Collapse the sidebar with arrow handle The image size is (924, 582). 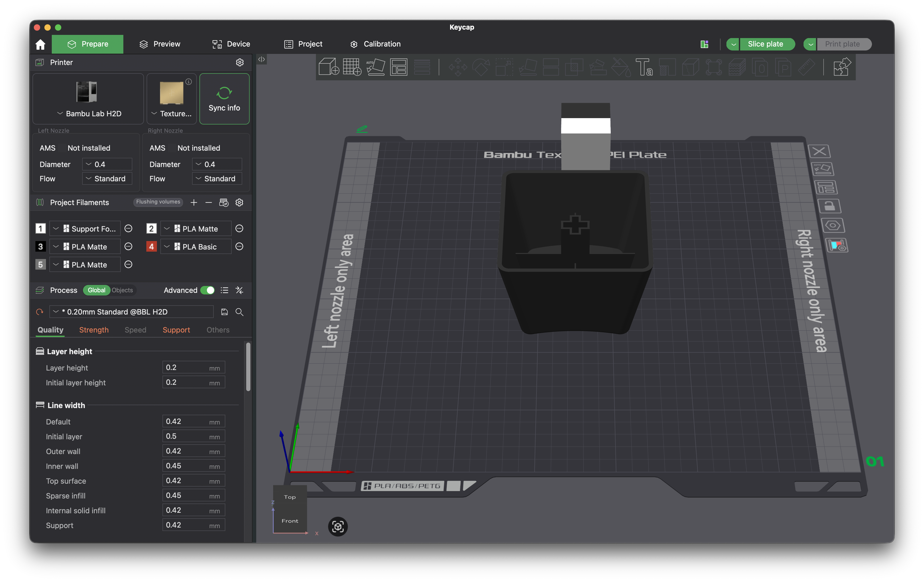pos(261,59)
